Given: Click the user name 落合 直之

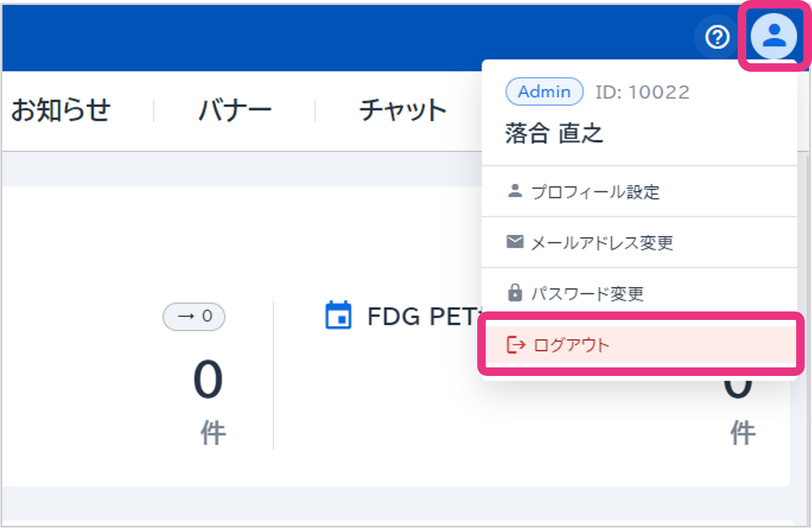Looking at the screenshot, I should (554, 134).
